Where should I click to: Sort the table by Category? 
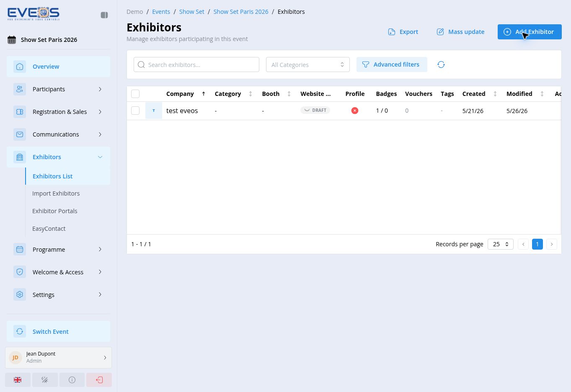click(251, 94)
